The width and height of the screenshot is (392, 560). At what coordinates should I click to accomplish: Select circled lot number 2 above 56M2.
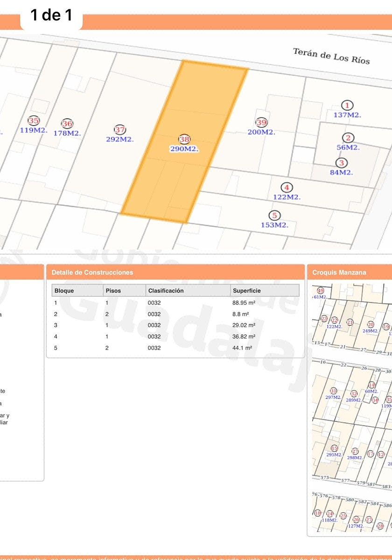pyautogui.click(x=348, y=138)
